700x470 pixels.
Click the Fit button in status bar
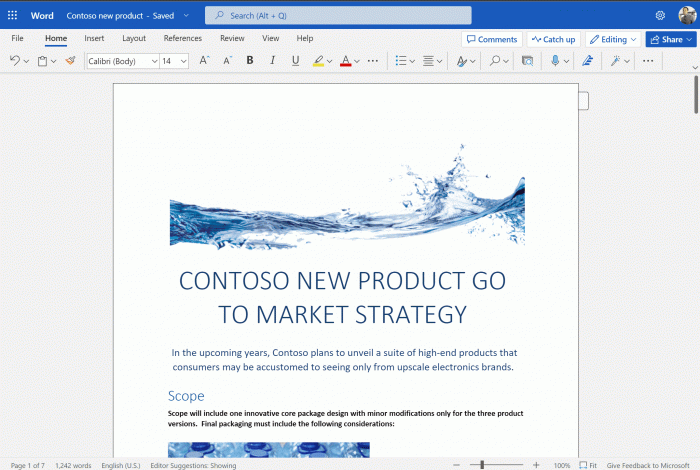pyautogui.click(x=588, y=465)
